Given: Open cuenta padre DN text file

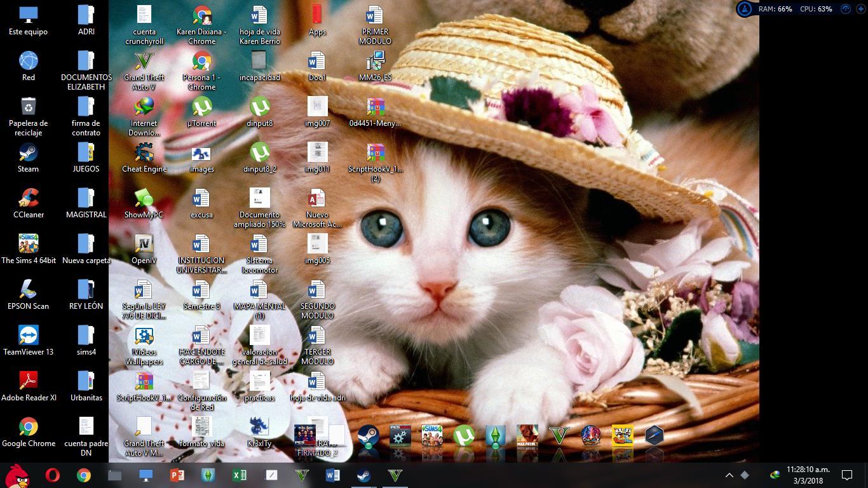Looking at the screenshot, I should [86, 436].
